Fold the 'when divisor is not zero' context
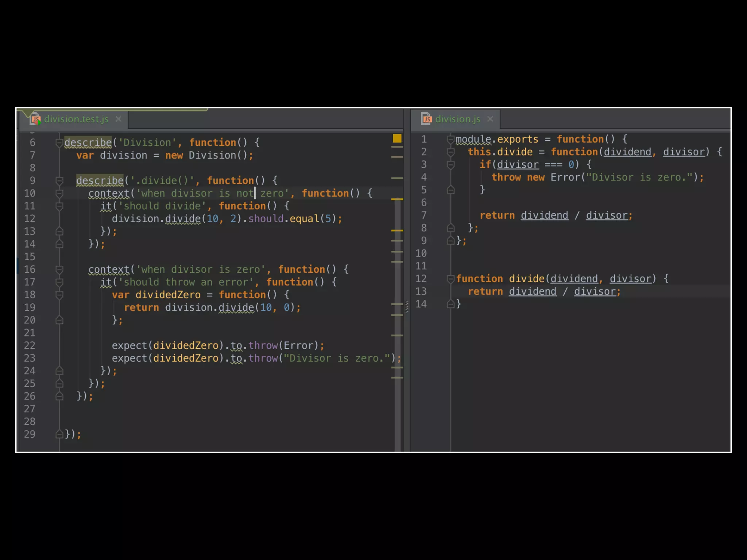The height and width of the screenshot is (560, 747). click(x=59, y=193)
